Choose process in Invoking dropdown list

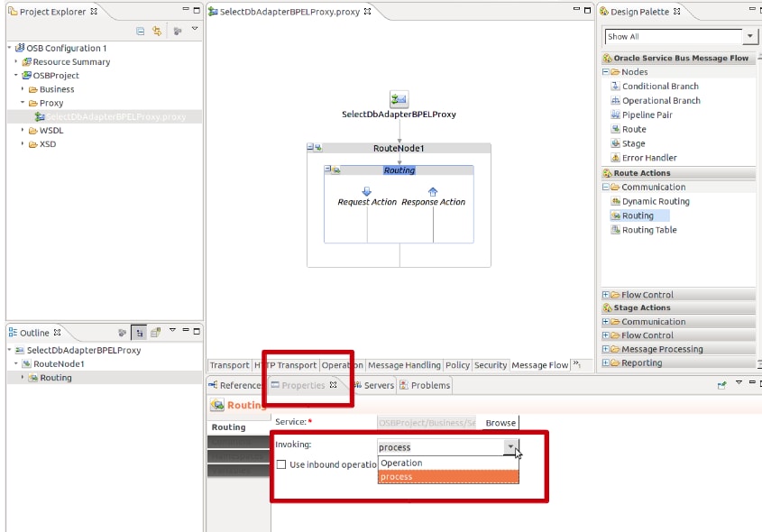[448, 477]
